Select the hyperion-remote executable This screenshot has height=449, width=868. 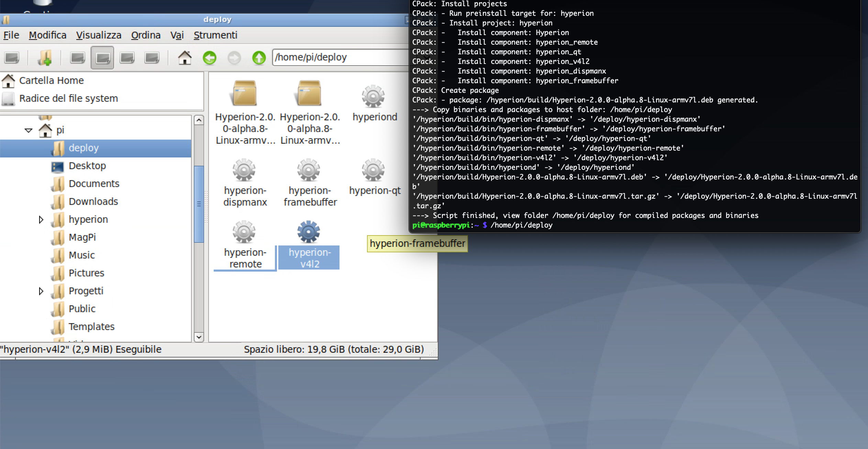[x=245, y=245]
